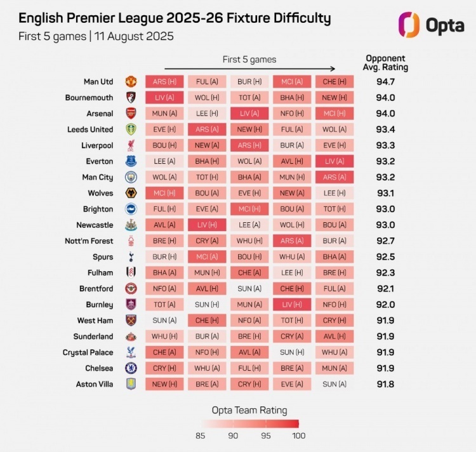Image resolution: width=476 pixels, height=452 pixels.
Task: Select the Man City badge
Action: (x=131, y=177)
